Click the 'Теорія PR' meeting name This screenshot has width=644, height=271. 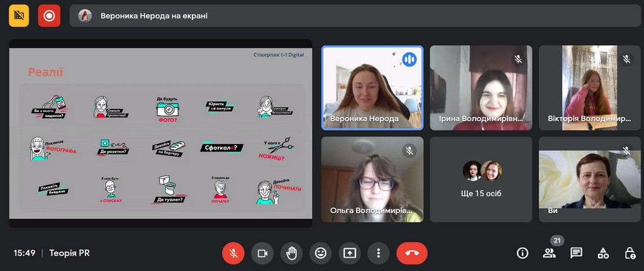[70, 253]
